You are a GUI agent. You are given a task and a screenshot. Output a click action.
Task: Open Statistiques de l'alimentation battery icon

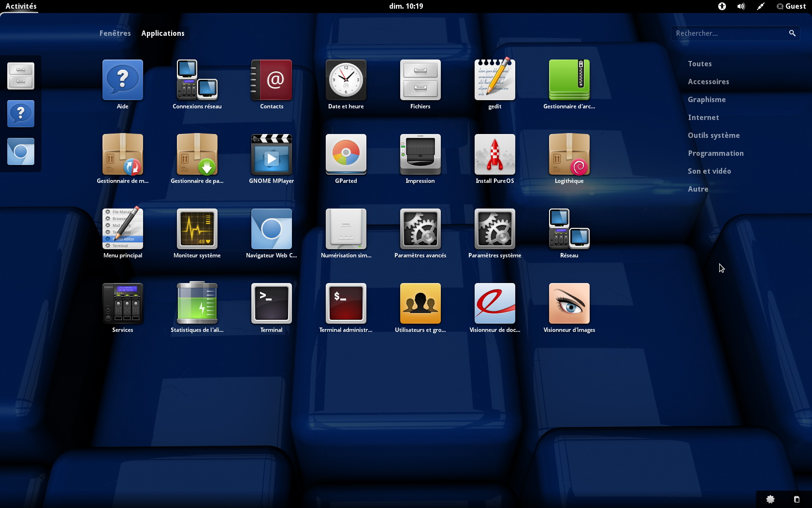(197, 303)
